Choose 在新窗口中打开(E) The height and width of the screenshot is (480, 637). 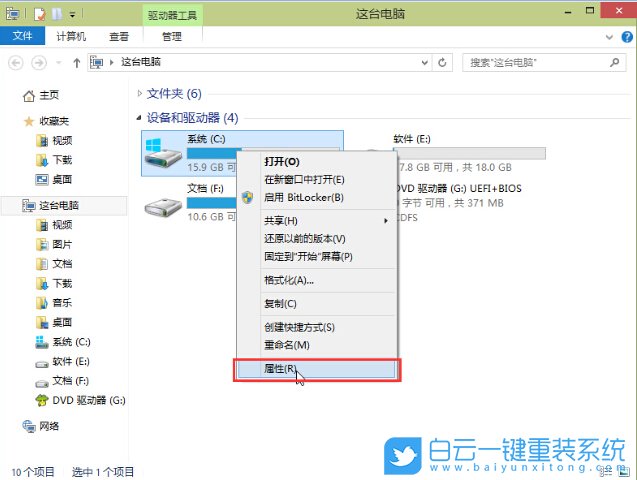coord(316,179)
